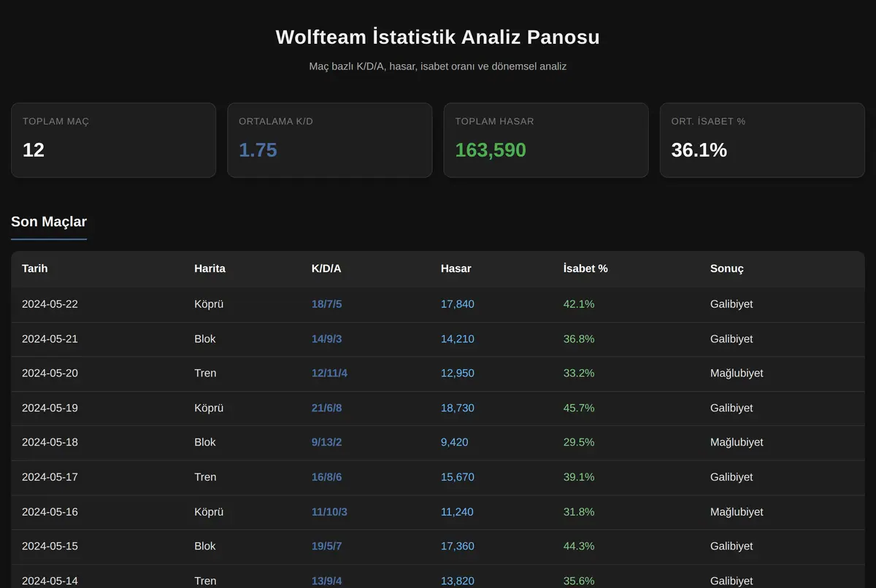The width and height of the screenshot is (876, 588).
Task: Click Köprü map in 2024-05-19 row
Action: pyautogui.click(x=209, y=409)
